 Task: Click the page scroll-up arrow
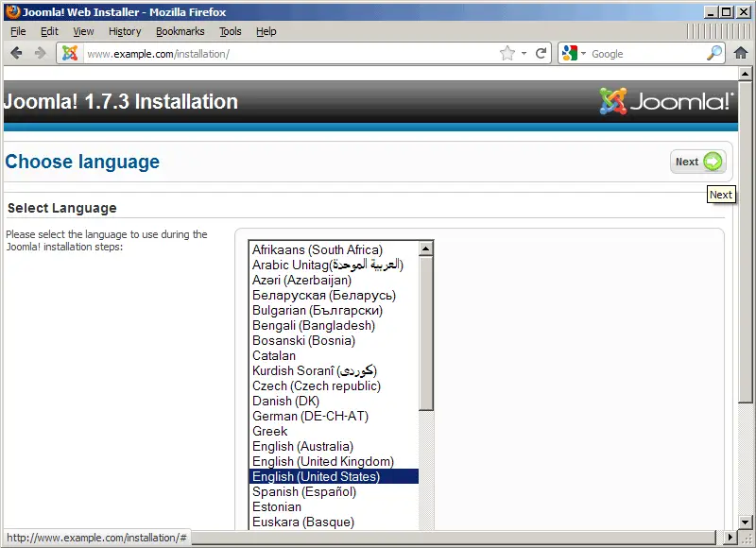tap(745, 75)
